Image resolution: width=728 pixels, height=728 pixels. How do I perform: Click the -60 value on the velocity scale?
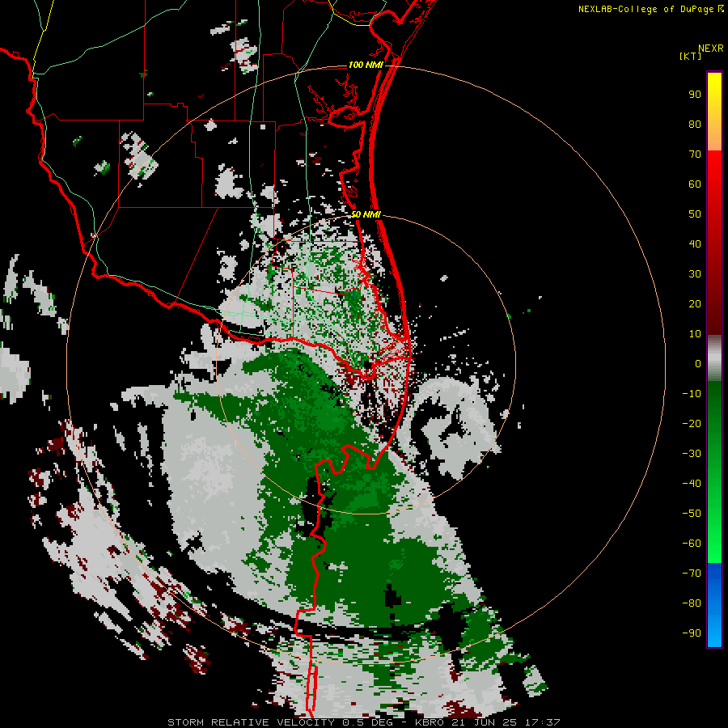click(692, 544)
